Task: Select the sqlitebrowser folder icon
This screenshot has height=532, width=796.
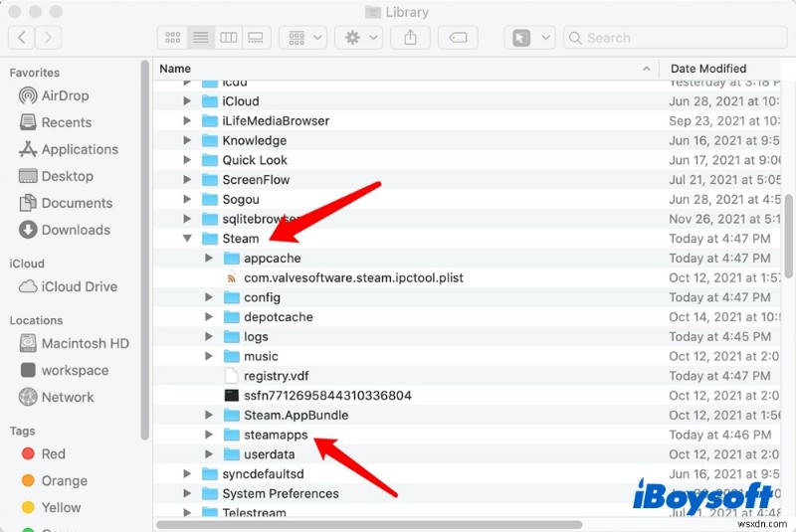Action: 210,219
